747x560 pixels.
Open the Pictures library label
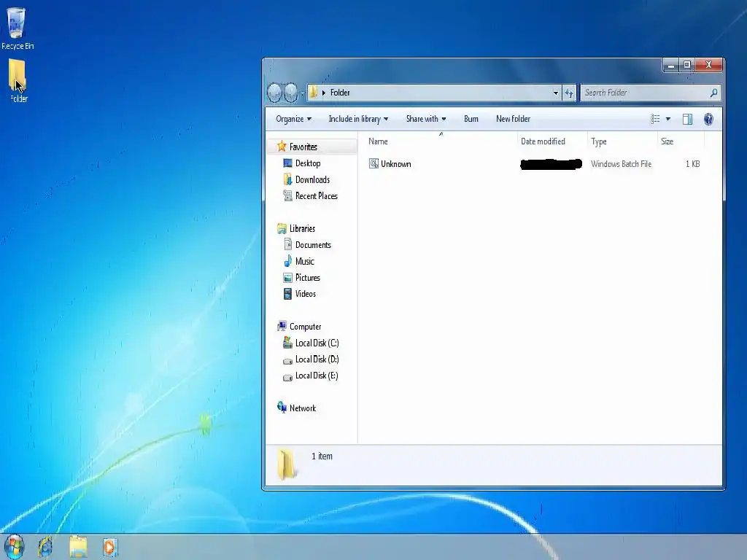307,278
